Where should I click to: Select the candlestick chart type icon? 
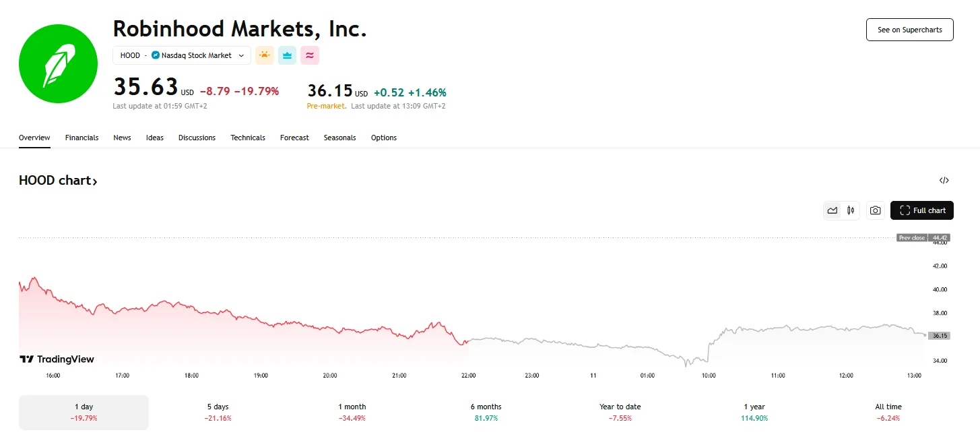click(x=850, y=210)
